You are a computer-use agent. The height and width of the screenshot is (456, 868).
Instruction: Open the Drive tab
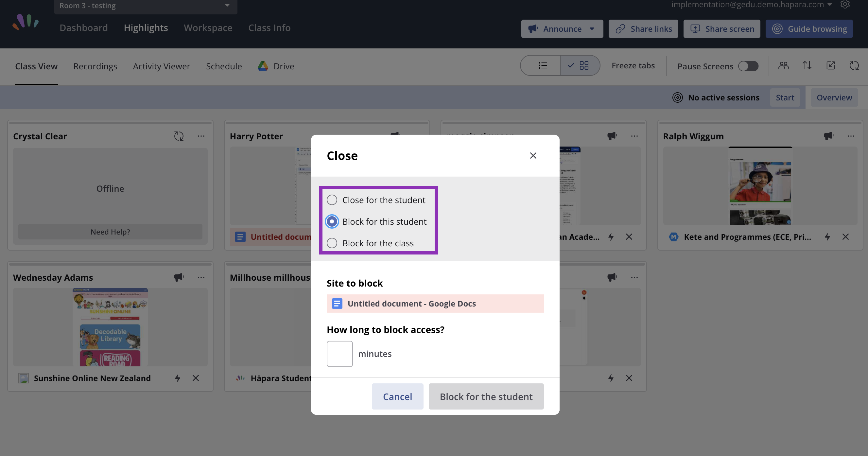(276, 66)
